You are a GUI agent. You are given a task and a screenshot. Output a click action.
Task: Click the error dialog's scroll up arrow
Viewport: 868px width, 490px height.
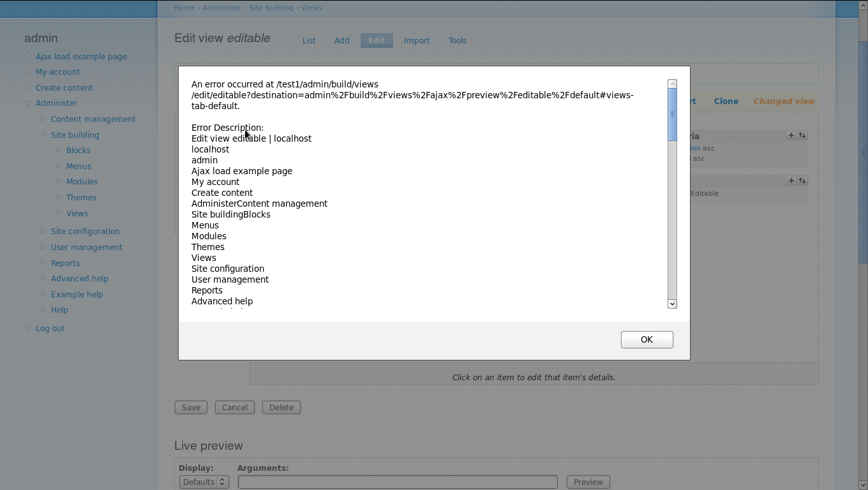672,84
